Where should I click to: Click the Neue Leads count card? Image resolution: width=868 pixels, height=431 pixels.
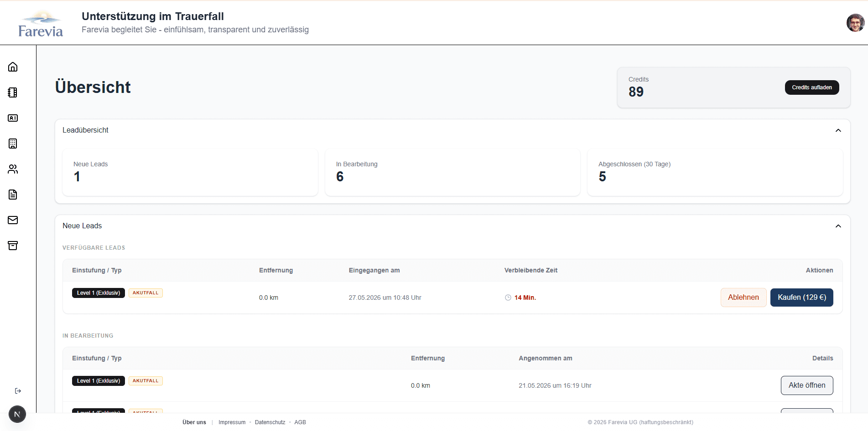click(190, 172)
